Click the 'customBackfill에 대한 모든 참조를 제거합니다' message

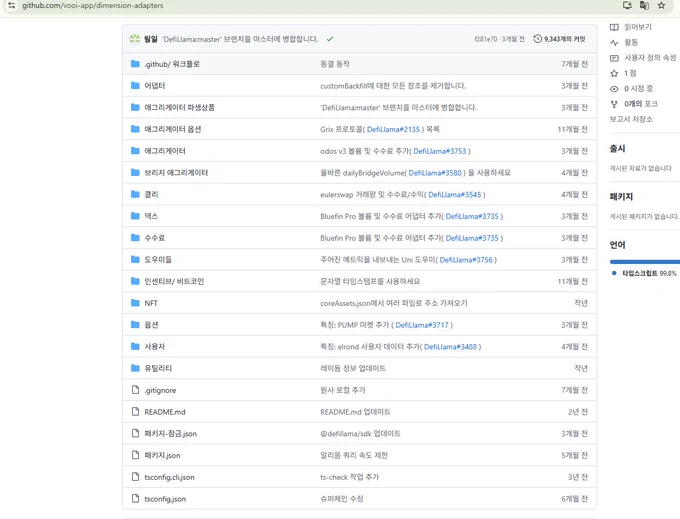(393, 86)
